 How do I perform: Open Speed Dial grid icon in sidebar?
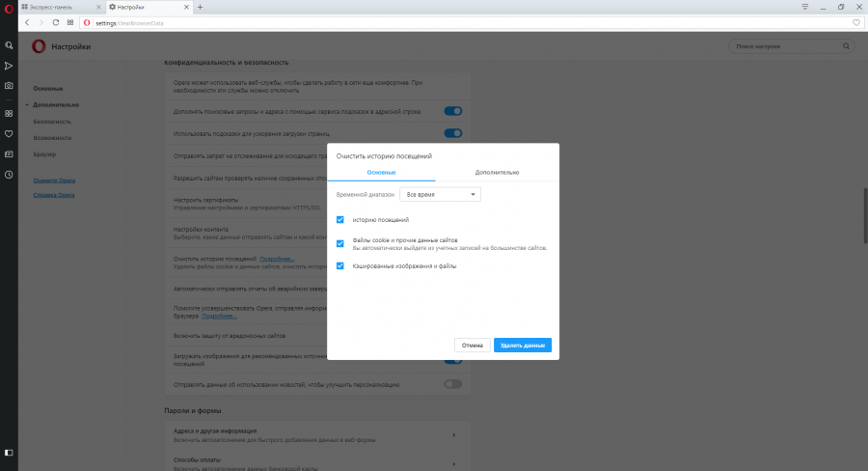click(x=9, y=113)
